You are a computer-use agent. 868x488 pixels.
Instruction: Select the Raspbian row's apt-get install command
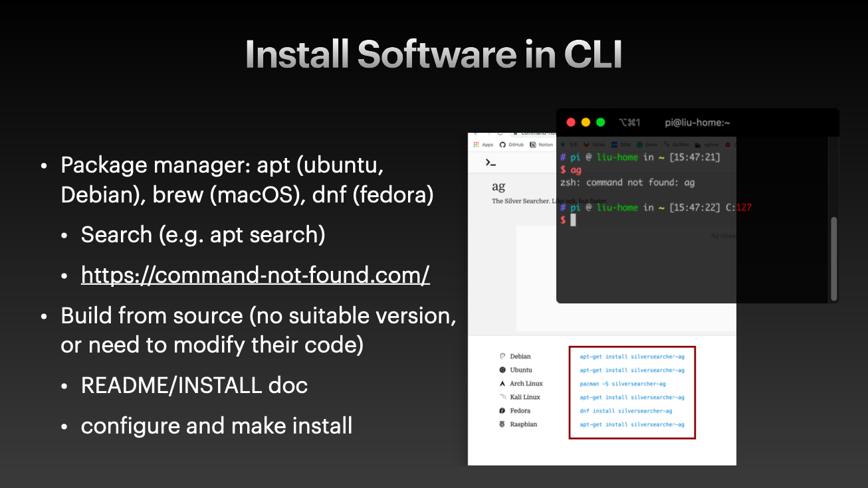pos(632,424)
